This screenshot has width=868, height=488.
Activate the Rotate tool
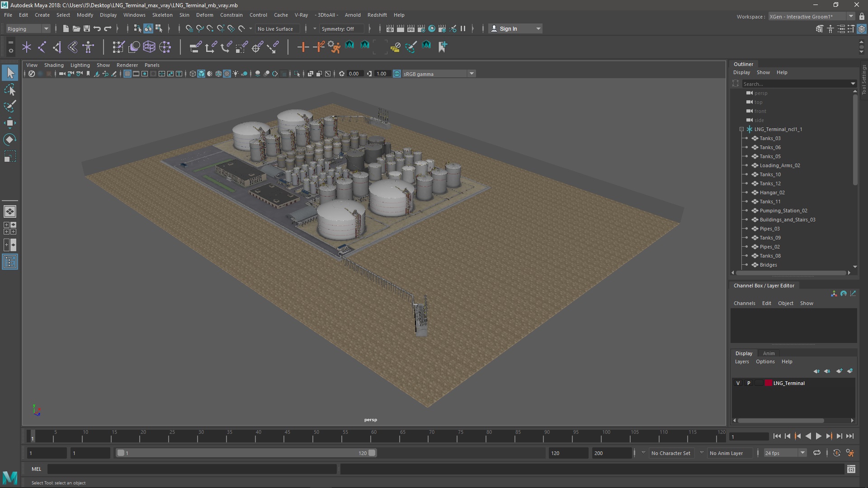(10, 140)
